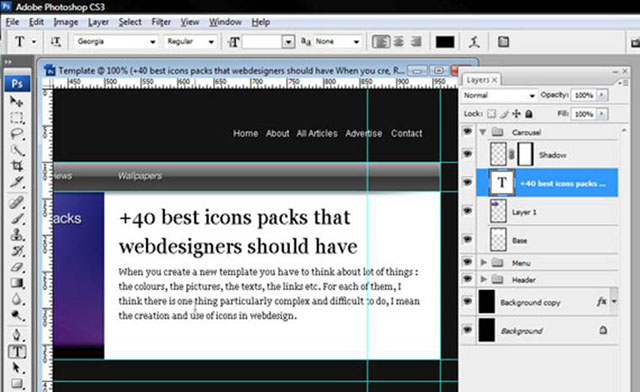Toggle lock image pixels

[x=504, y=114]
